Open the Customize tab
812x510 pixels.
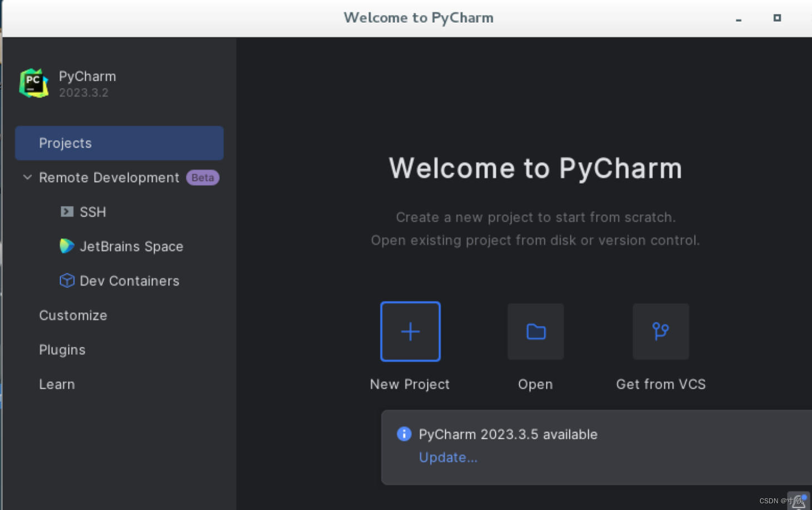[x=73, y=315]
